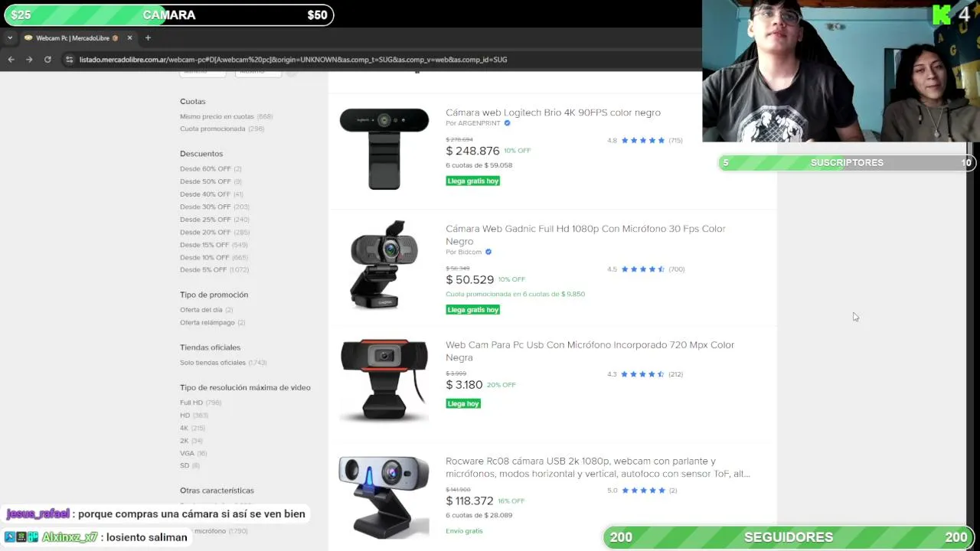Filter resolution by 4K
The image size is (980, 551).
pyautogui.click(x=192, y=428)
